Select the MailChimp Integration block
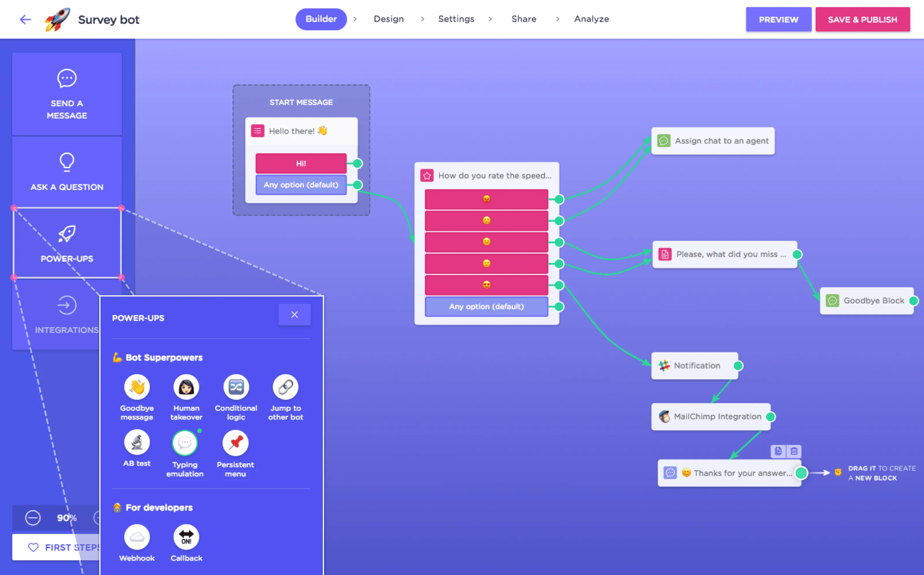 click(711, 416)
